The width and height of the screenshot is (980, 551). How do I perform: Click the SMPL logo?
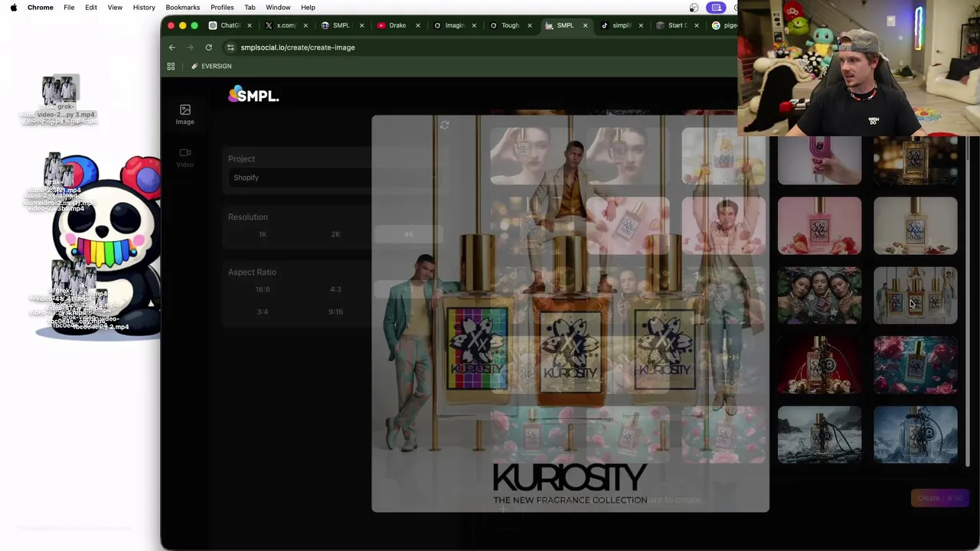point(253,95)
